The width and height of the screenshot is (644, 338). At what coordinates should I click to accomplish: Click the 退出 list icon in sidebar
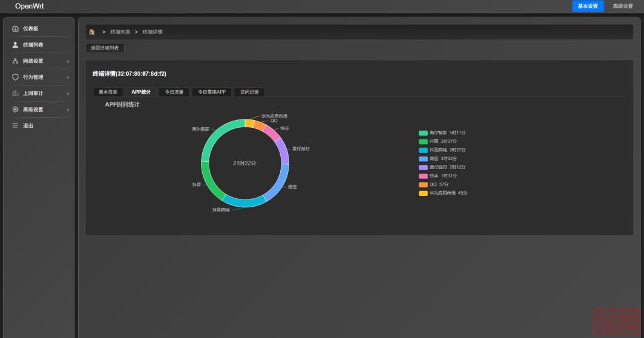[16, 125]
